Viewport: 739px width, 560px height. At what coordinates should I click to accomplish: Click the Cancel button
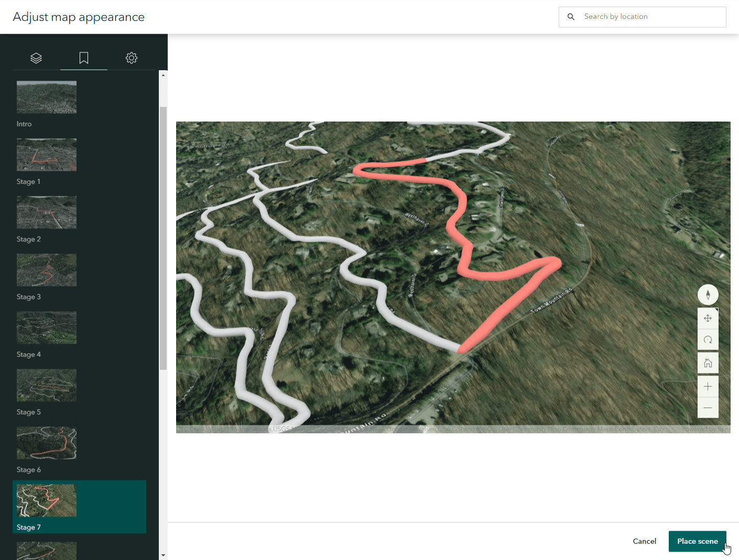coord(644,541)
